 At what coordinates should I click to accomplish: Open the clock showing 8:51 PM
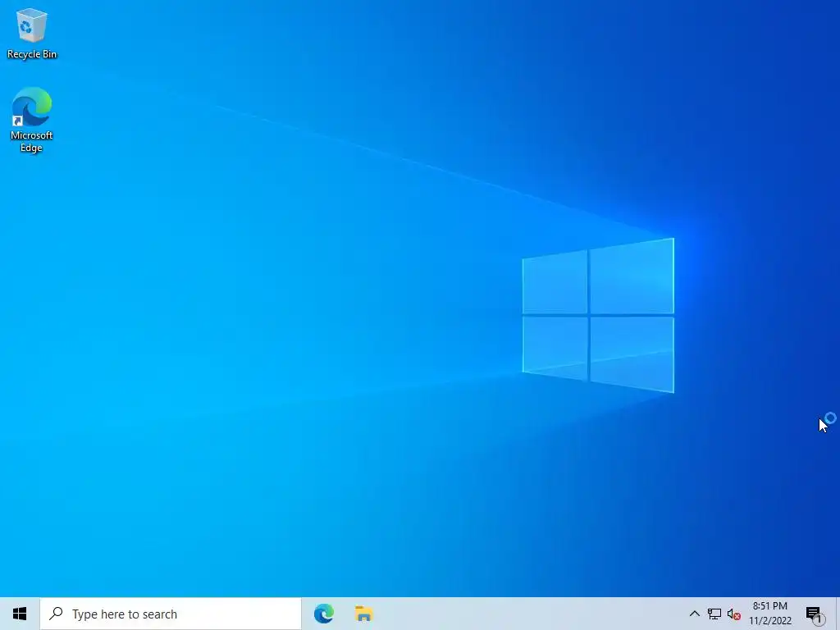coord(770,614)
